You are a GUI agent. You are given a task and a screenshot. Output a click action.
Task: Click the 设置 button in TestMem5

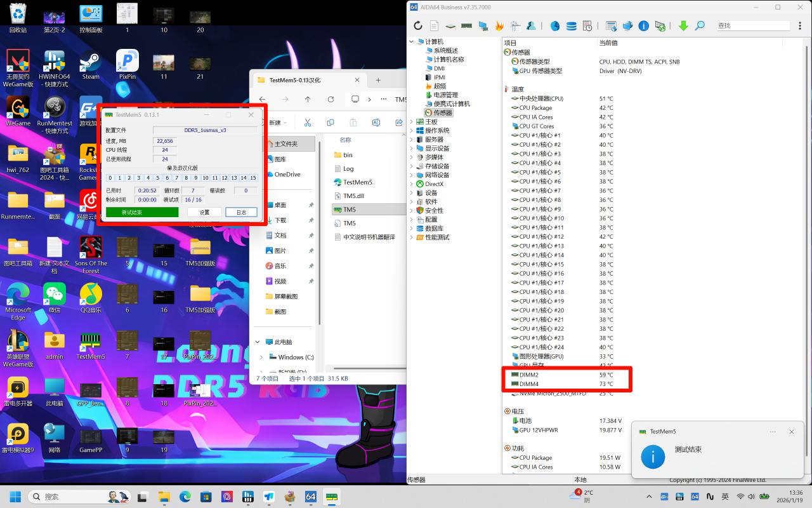tap(204, 213)
